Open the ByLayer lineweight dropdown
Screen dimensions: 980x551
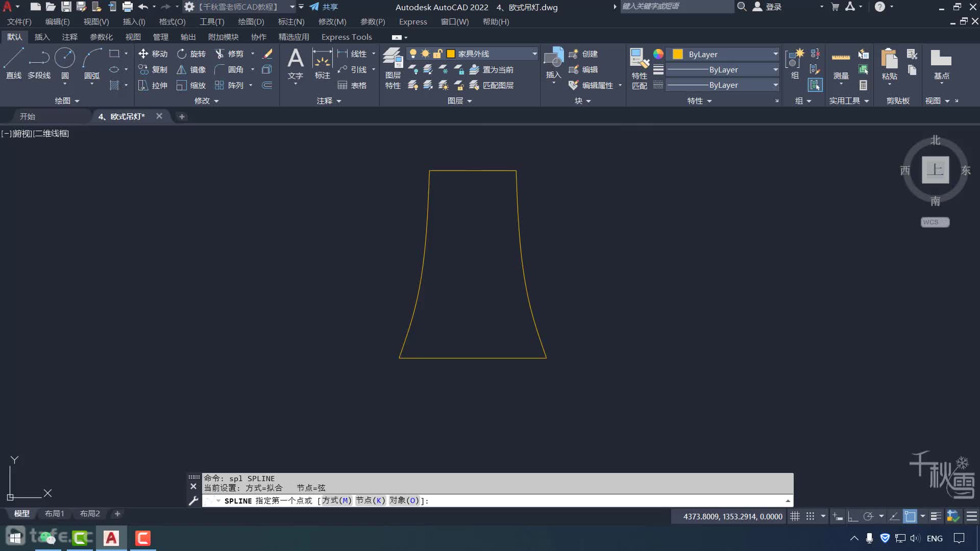click(x=775, y=69)
